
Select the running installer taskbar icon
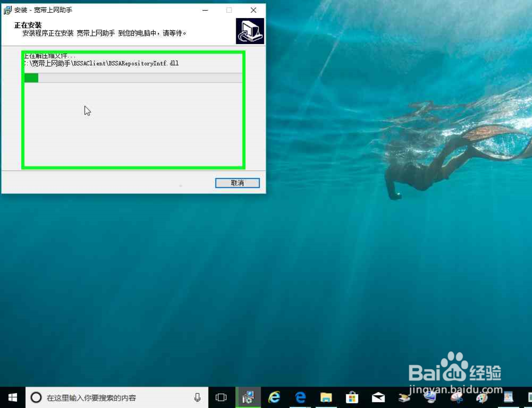[248, 397]
